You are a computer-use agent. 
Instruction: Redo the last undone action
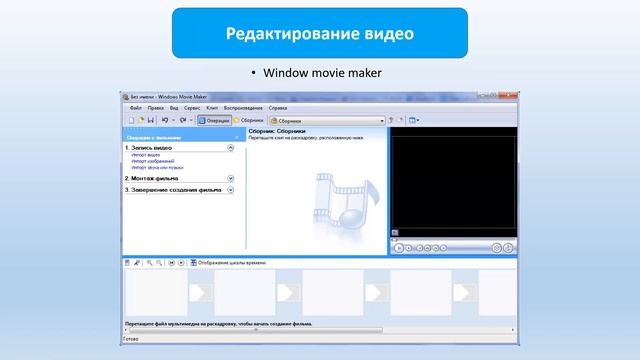coord(183,120)
